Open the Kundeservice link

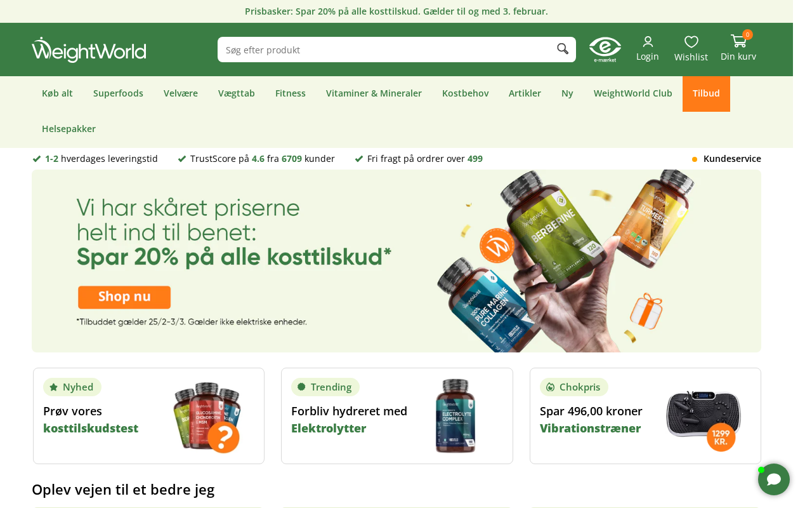[x=732, y=159]
